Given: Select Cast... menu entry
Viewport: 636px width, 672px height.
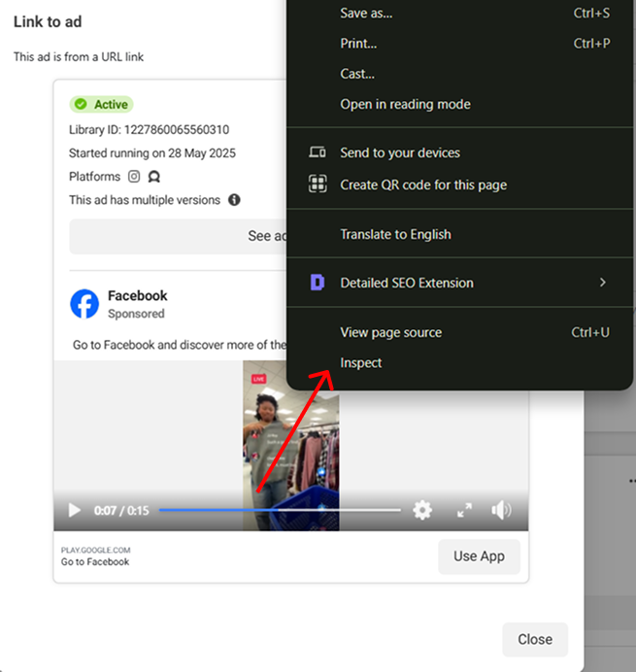Looking at the screenshot, I should click(460, 74).
